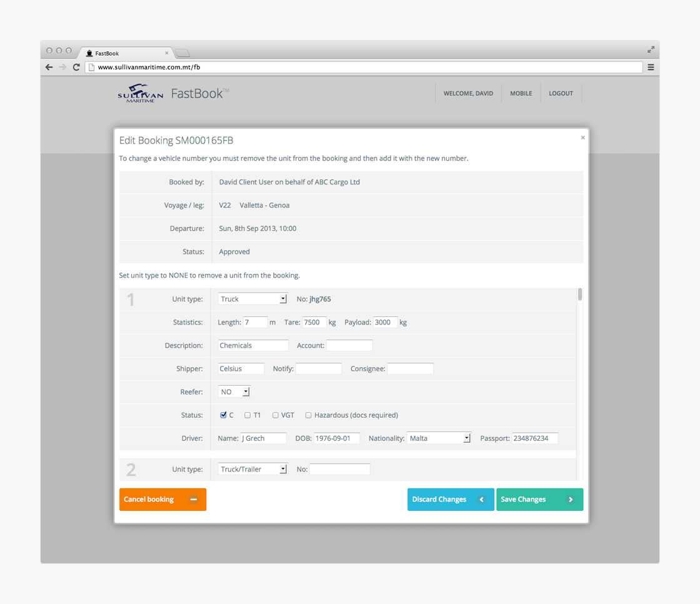Click the page icon in the address bar

91,67
